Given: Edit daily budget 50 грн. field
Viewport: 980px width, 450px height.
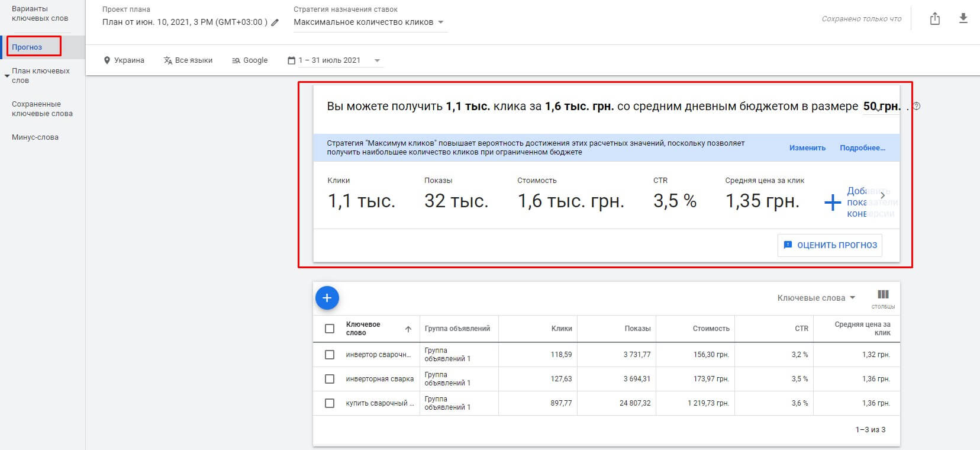Looking at the screenshot, I should 881,107.
